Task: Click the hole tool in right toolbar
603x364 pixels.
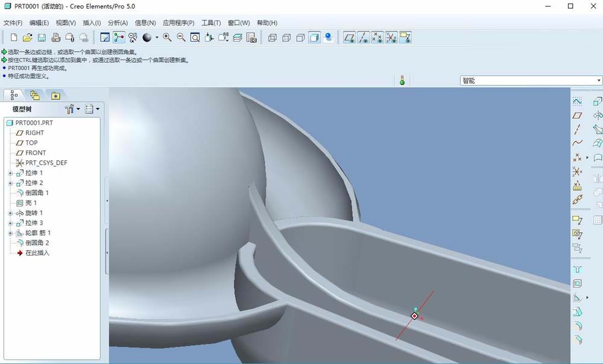Action: [577, 269]
